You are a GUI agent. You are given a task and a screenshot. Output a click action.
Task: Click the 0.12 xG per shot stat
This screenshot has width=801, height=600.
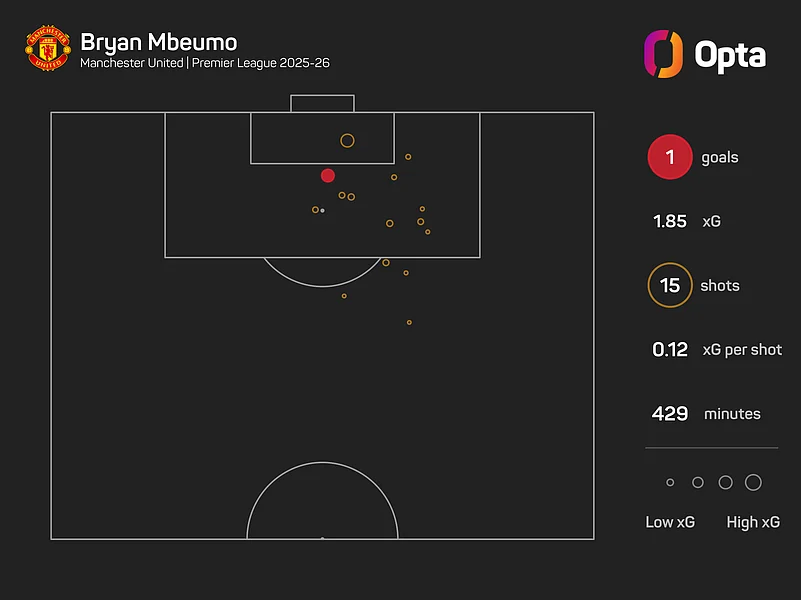click(717, 349)
